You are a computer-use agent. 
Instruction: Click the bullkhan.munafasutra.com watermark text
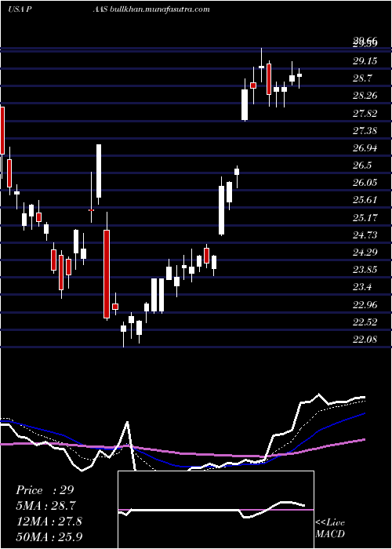tap(160, 9)
